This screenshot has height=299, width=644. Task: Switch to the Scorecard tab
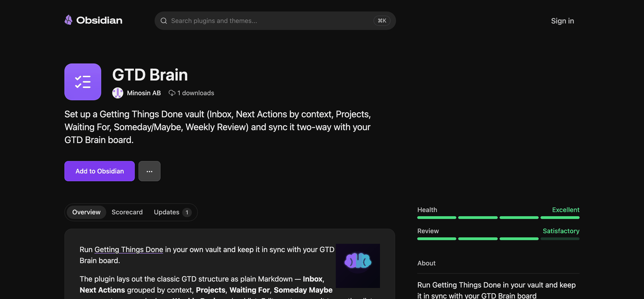(127, 212)
